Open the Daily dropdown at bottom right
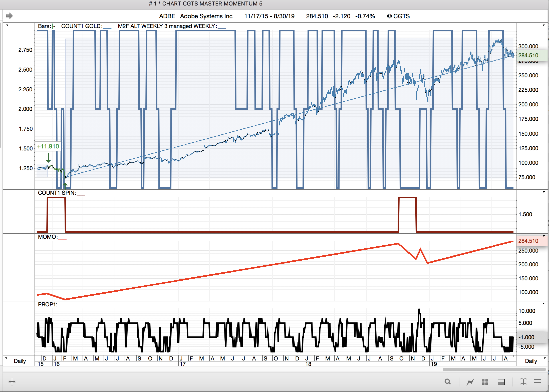 531,361
